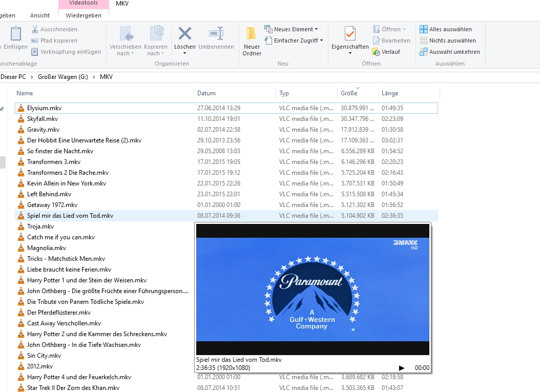Click the Löschen red X icon
This screenshot has width=540, height=392.
point(185,33)
